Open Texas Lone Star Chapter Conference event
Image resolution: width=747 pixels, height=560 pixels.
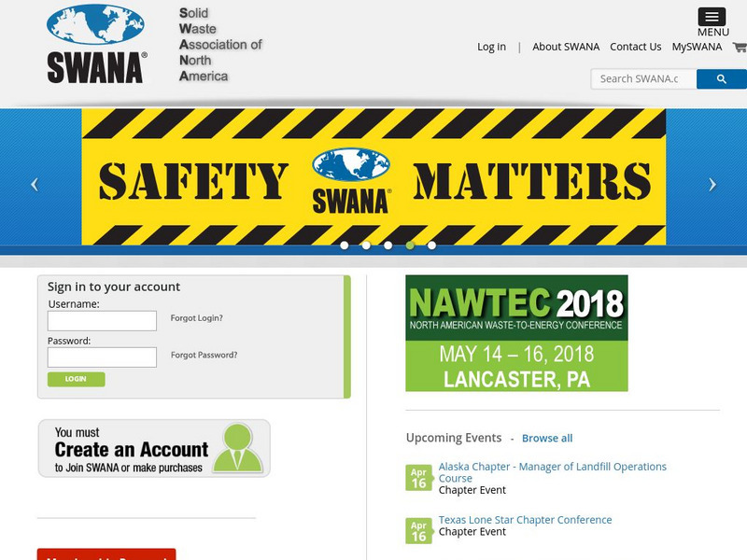click(x=524, y=520)
